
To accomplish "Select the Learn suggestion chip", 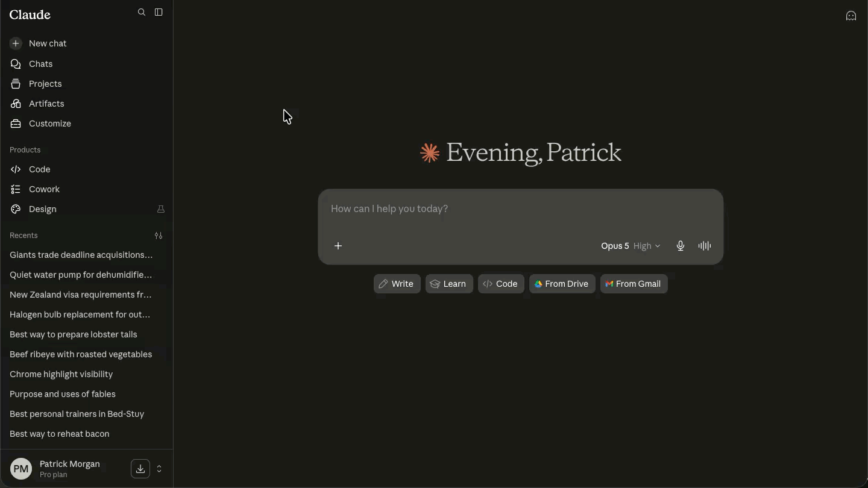I will (449, 284).
